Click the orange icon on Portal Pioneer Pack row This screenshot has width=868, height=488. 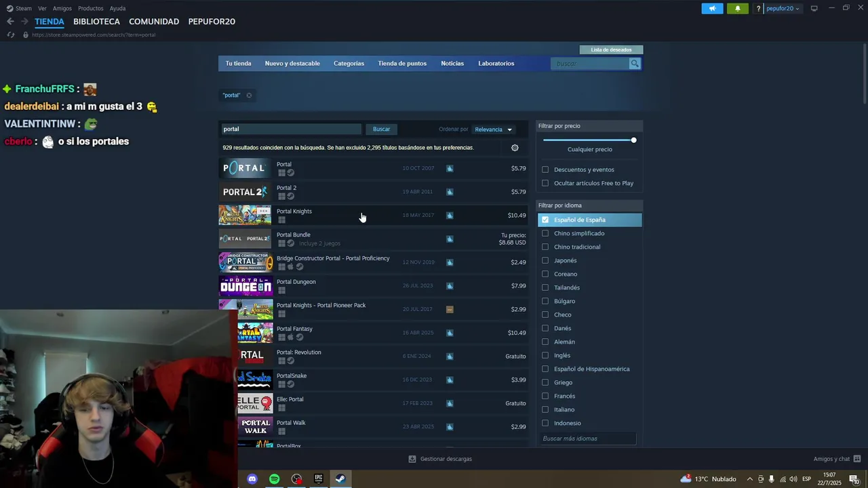450,309
